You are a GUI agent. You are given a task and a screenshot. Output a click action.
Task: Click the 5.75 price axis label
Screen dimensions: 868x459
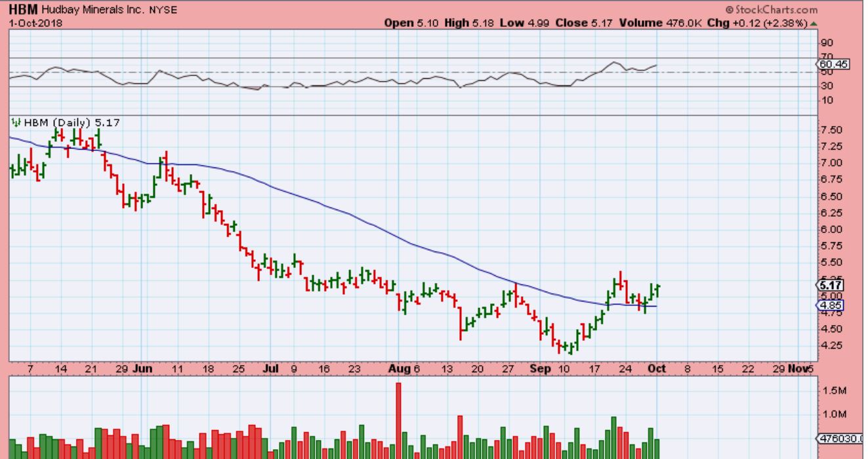click(x=831, y=246)
